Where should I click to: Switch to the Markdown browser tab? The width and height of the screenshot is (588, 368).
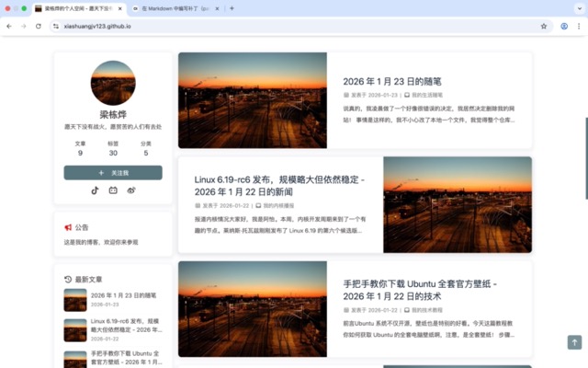[x=175, y=8]
